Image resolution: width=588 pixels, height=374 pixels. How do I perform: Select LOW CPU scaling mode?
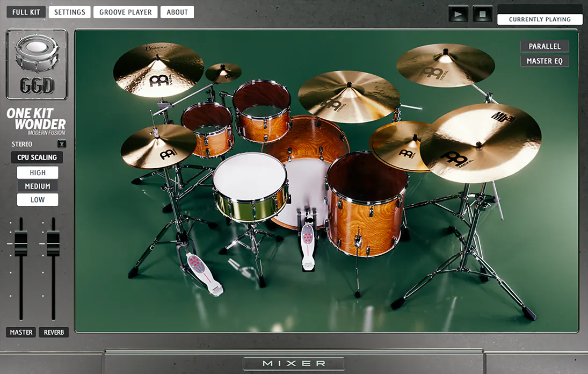37,199
